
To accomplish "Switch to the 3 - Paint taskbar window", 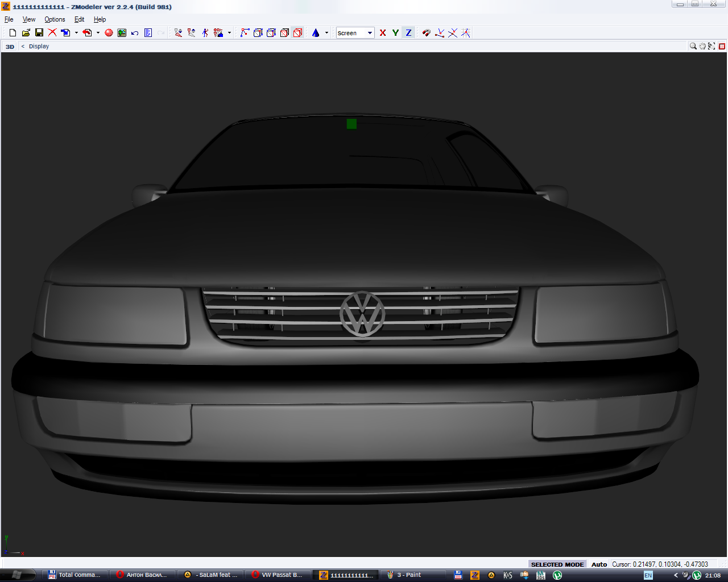I will coord(408,575).
